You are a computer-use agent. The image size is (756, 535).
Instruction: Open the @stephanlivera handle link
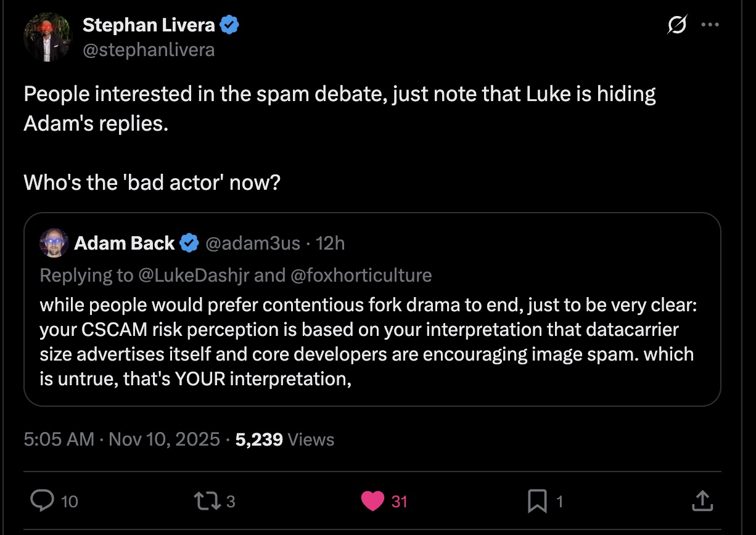point(149,49)
